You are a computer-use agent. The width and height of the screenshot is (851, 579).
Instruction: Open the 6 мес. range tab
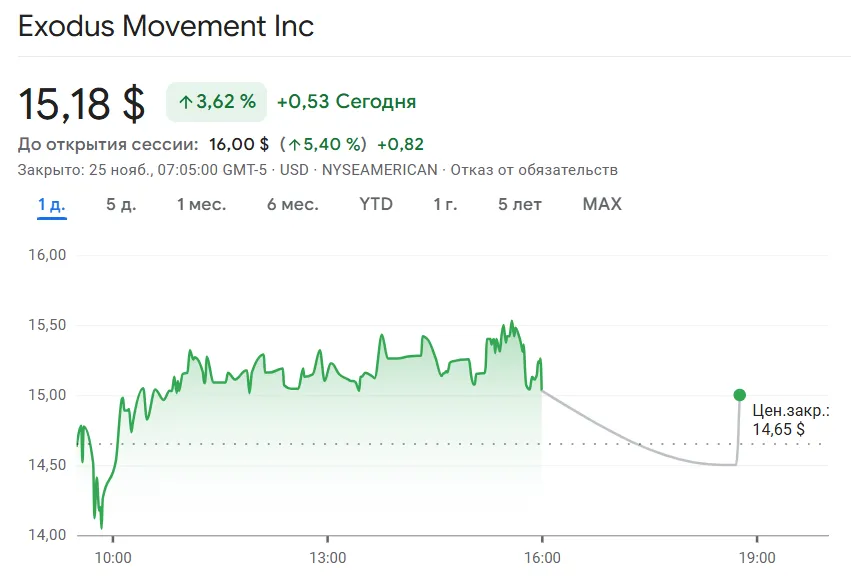click(292, 205)
